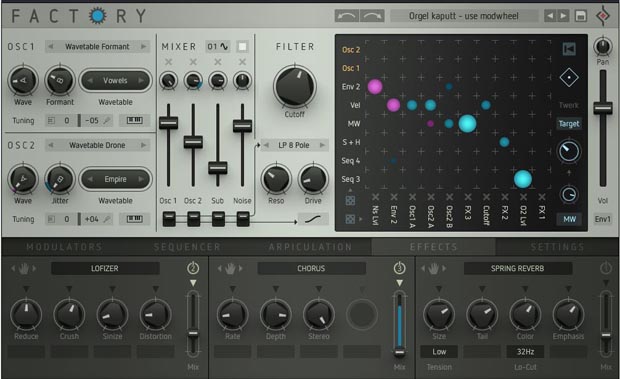Save preset with the floppy disk icon
The width and height of the screenshot is (620, 379).
(581, 16)
